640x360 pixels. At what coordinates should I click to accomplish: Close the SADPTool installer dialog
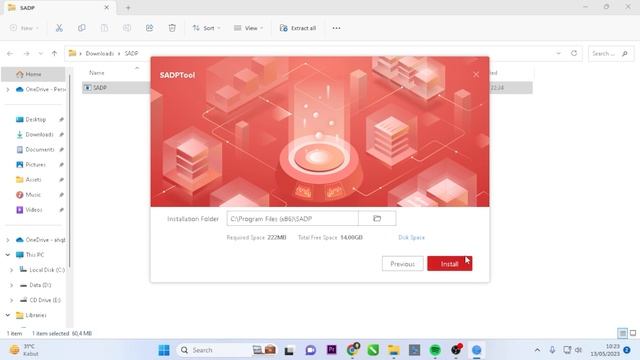pyautogui.click(x=476, y=74)
